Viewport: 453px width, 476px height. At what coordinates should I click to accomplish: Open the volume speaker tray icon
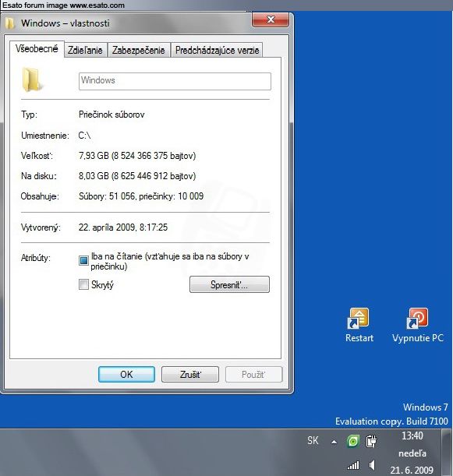[372, 465]
